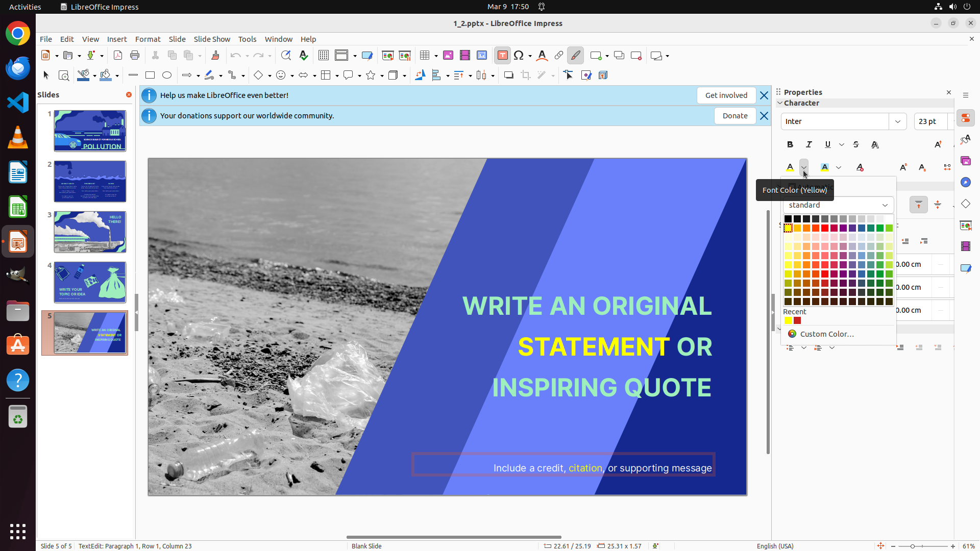Toggle Subscript in Character panel

tap(922, 167)
